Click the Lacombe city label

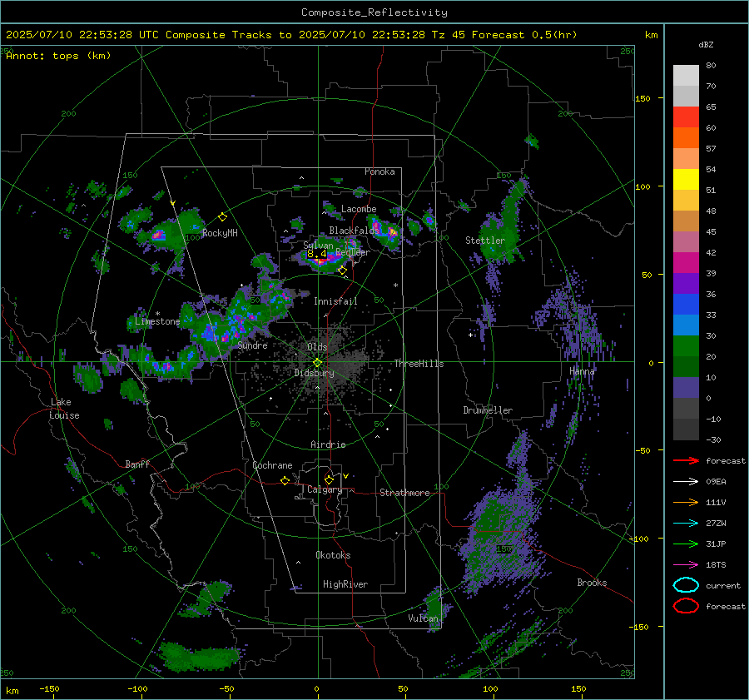click(x=359, y=209)
